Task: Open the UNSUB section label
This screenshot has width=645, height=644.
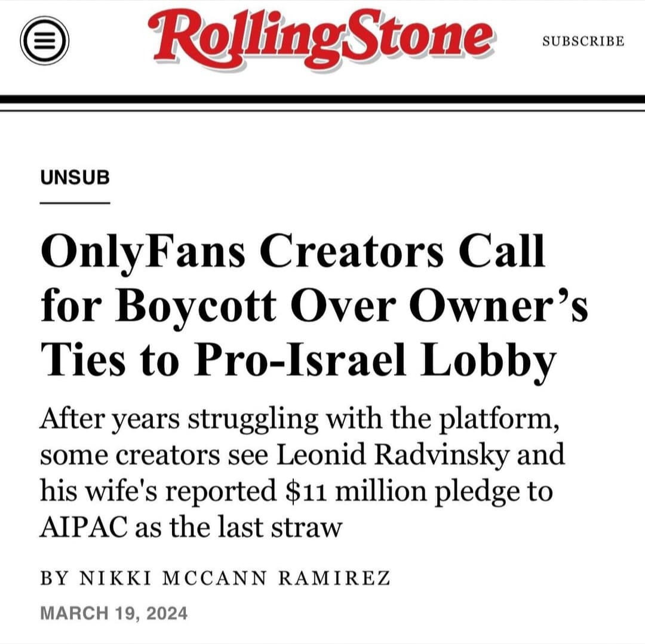Action: pyautogui.click(x=75, y=177)
